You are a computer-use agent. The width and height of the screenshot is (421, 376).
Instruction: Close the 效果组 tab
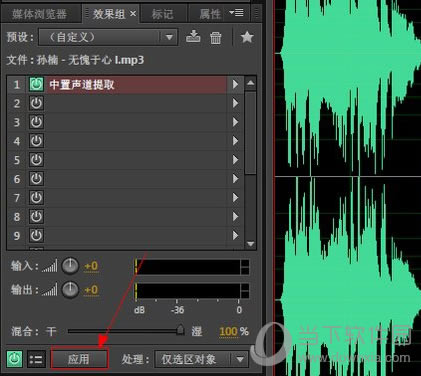coord(133,14)
